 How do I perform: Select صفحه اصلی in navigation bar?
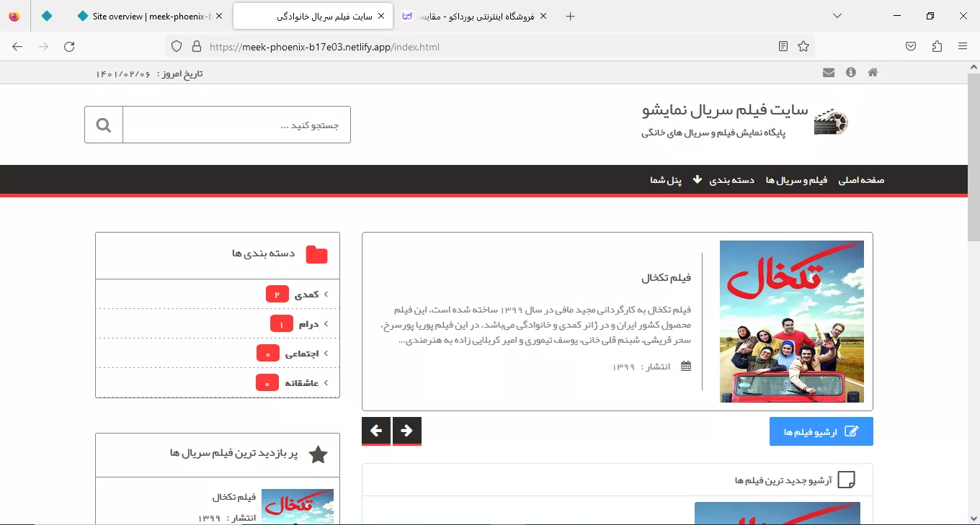tap(861, 180)
